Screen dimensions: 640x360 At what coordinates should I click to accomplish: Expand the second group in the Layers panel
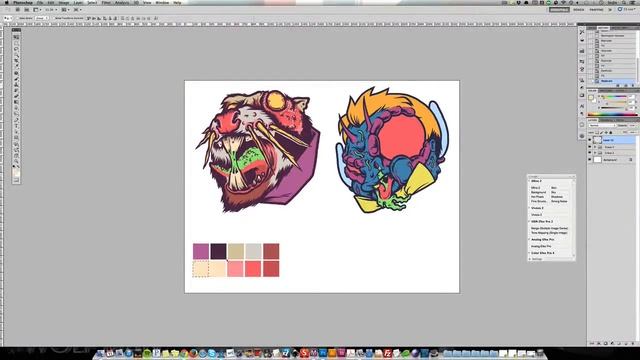(595, 153)
